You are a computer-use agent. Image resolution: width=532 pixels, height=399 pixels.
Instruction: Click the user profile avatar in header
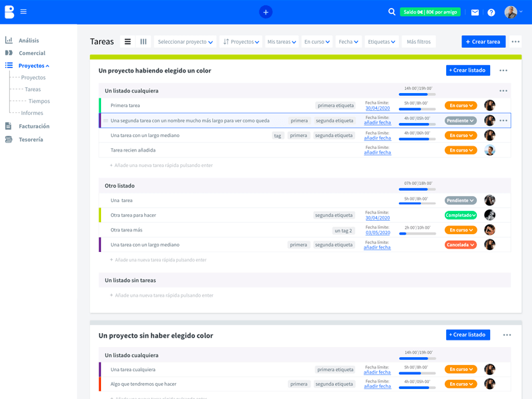click(x=510, y=12)
